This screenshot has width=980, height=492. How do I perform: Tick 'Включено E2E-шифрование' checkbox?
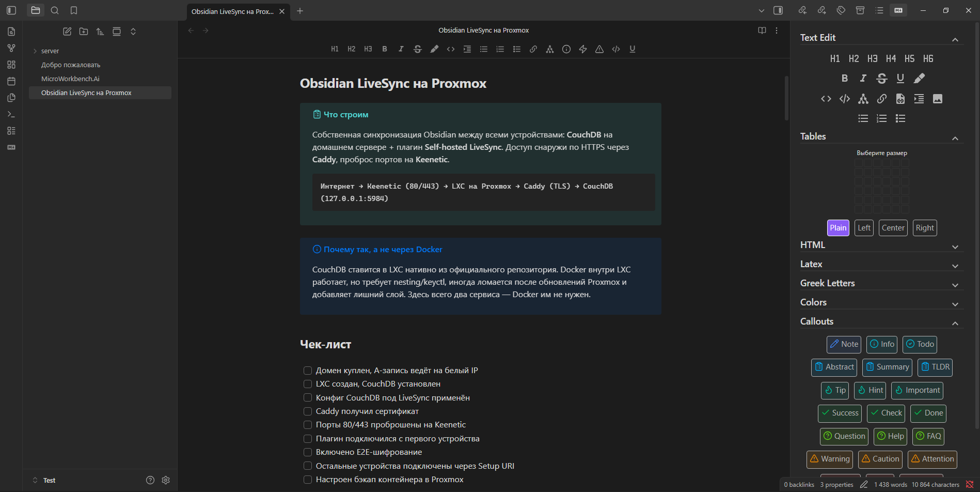point(308,452)
